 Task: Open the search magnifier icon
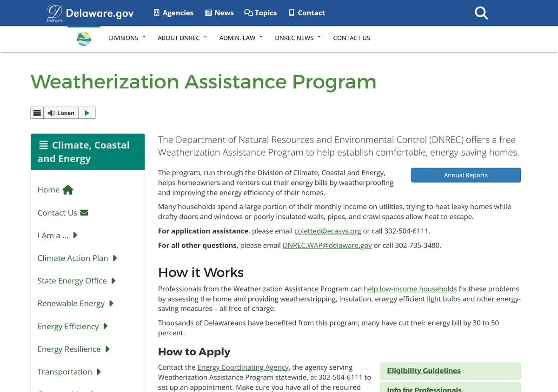tap(481, 13)
